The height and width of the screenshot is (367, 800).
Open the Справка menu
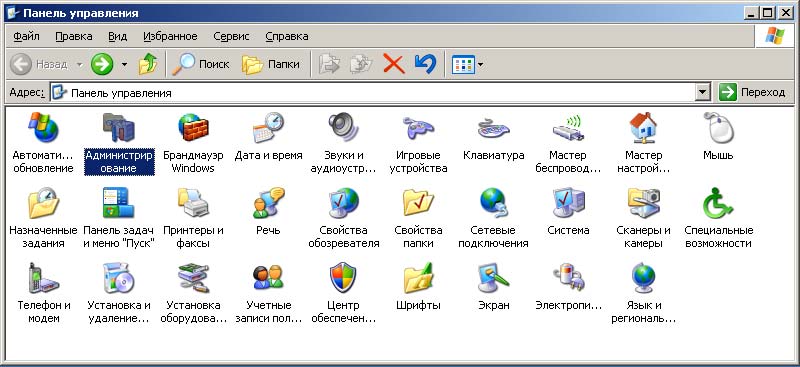pos(287,36)
